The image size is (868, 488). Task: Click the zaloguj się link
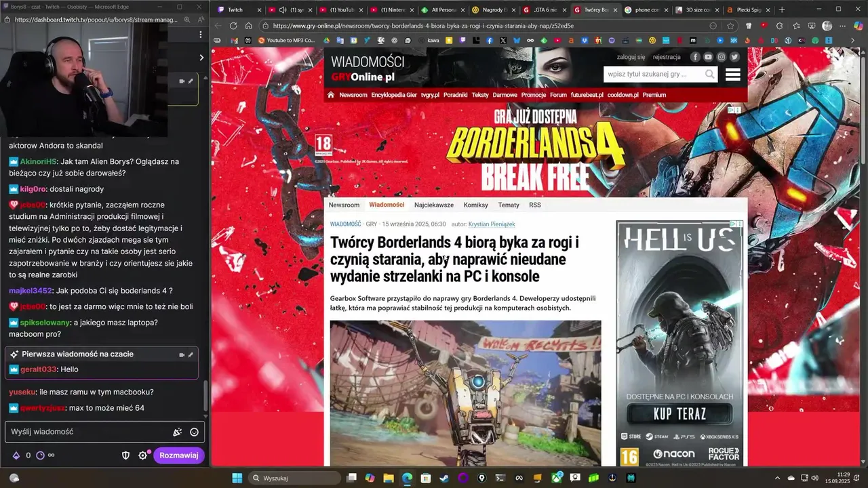pos(631,58)
